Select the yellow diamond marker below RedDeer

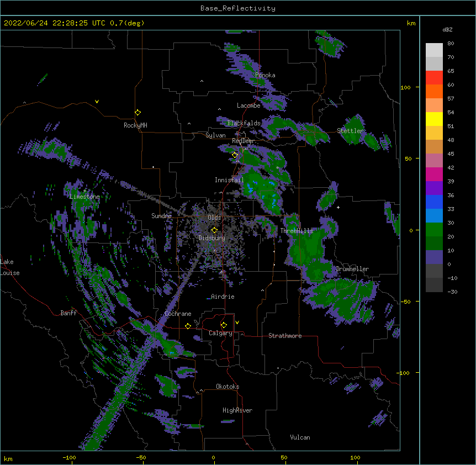click(235, 155)
